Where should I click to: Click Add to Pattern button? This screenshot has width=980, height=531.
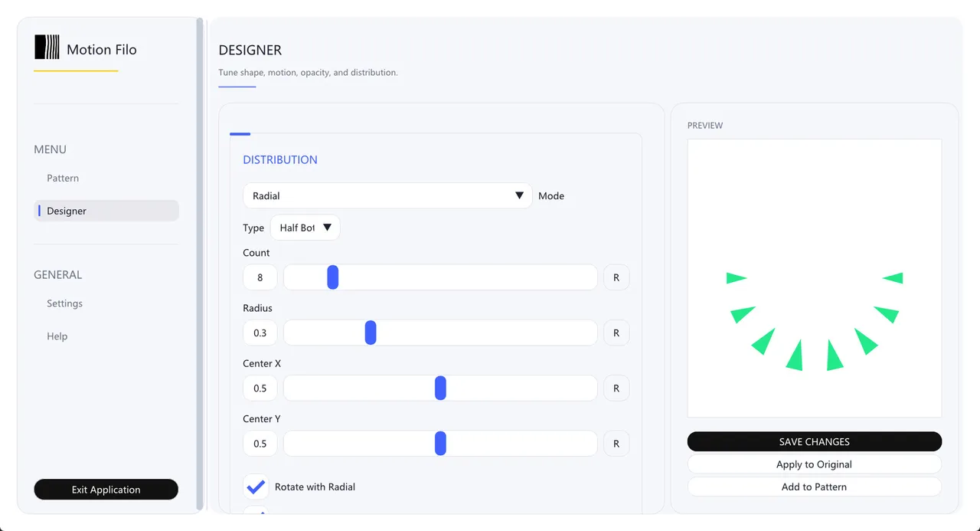pyautogui.click(x=815, y=487)
